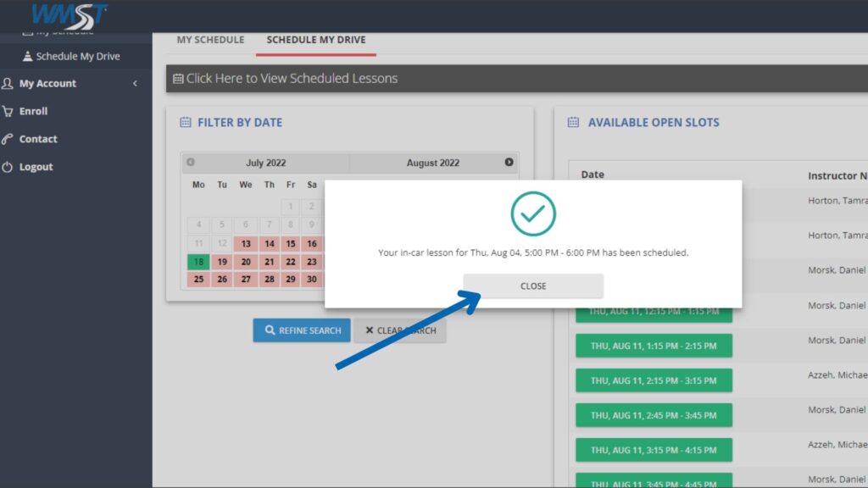Switch to the MY SCHEDULE tab
868x488 pixels.
[210, 40]
